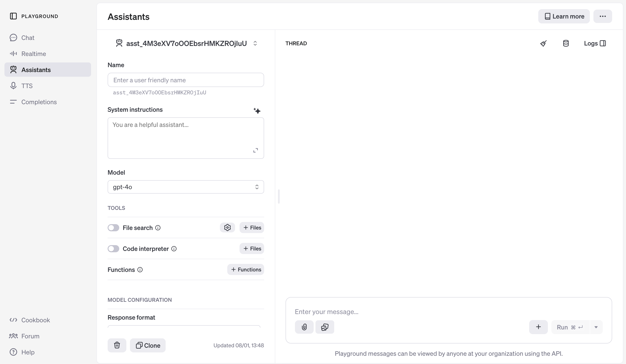The width and height of the screenshot is (626, 364).
Task: Focus the assistant Name input field
Action: [186, 80]
